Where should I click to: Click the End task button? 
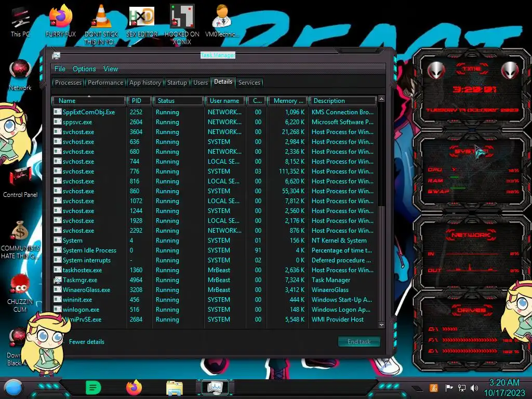(x=359, y=342)
